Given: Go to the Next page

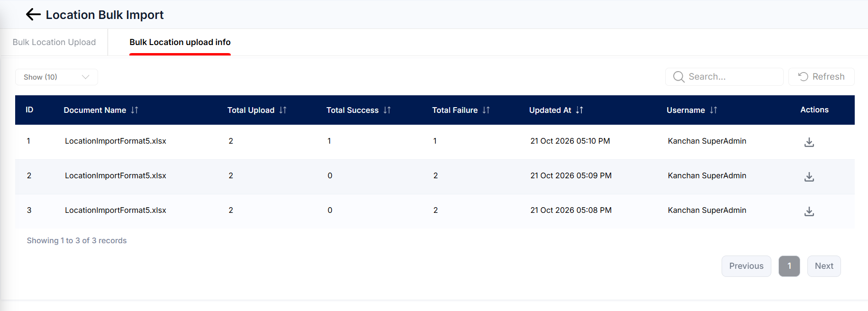Looking at the screenshot, I should (x=824, y=266).
